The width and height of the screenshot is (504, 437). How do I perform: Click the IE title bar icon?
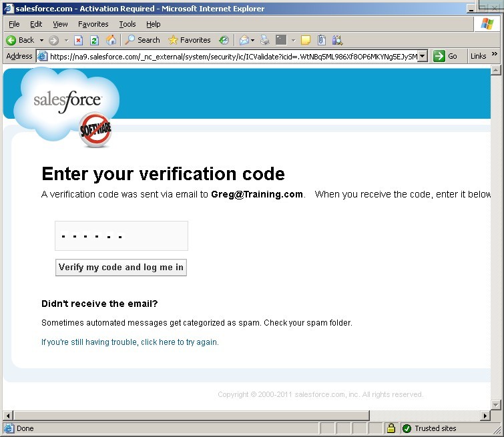pyautogui.click(x=9, y=9)
